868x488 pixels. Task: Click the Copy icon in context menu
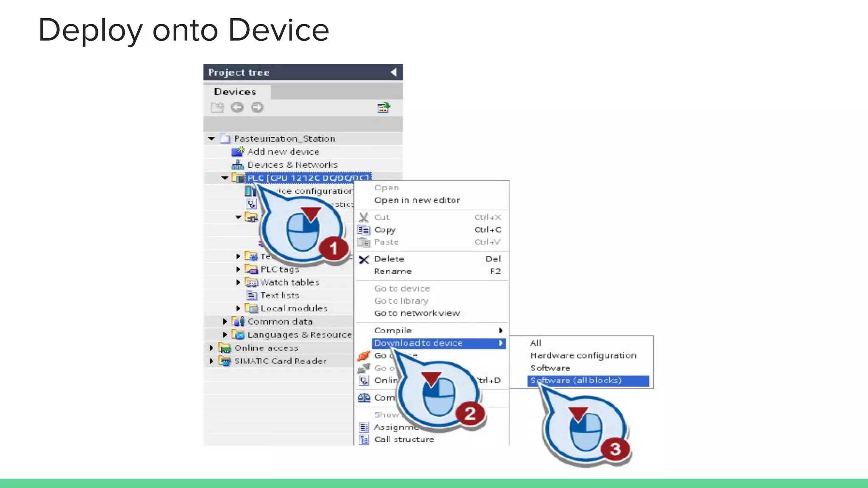[364, 230]
